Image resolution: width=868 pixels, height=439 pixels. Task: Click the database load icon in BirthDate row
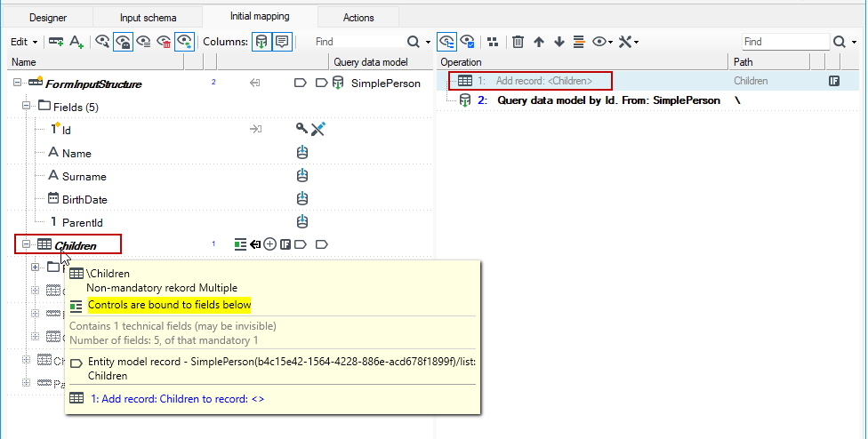[x=301, y=198]
